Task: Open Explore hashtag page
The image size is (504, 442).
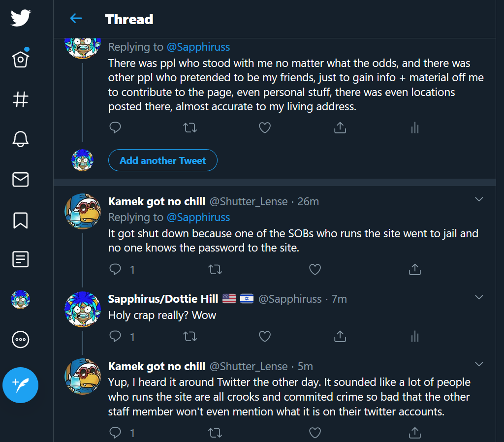Action: pyautogui.click(x=21, y=99)
